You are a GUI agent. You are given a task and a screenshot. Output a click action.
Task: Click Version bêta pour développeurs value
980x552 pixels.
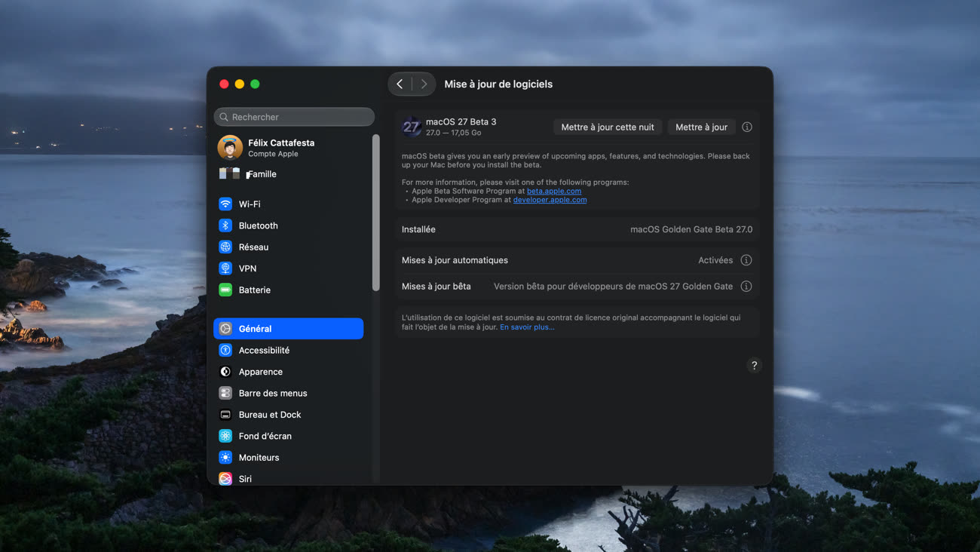[613, 287]
